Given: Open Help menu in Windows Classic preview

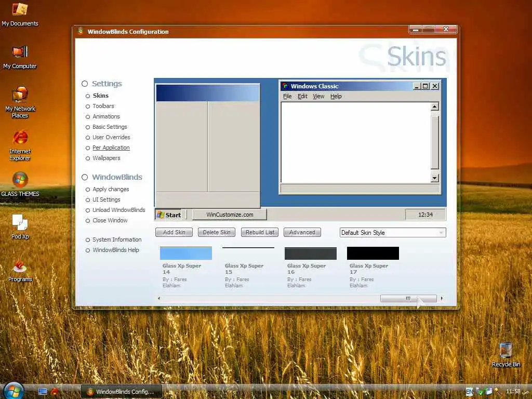Looking at the screenshot, I should 336,96.
